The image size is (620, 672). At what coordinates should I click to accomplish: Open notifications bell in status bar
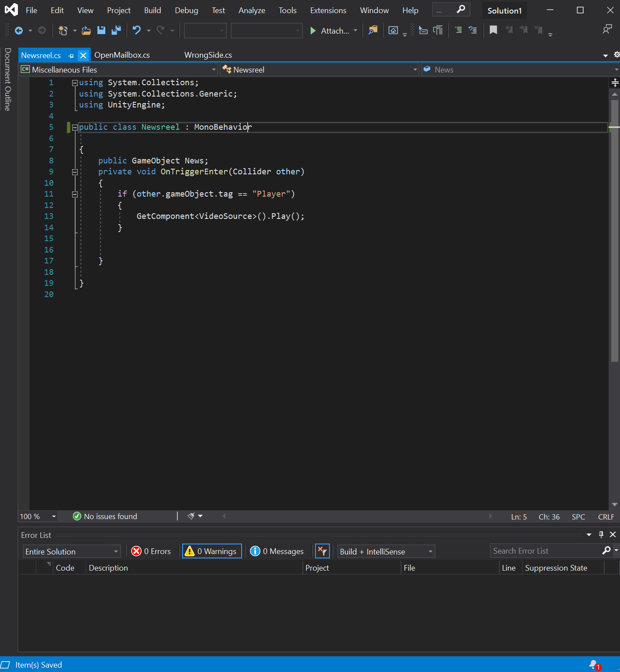pos(594,665)
